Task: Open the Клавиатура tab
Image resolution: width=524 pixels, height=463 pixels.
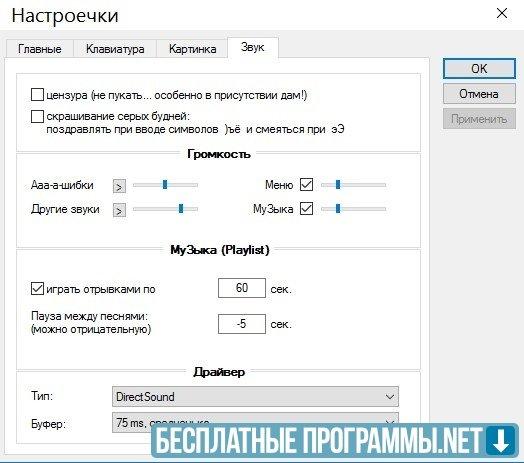Action: [115, 49]
